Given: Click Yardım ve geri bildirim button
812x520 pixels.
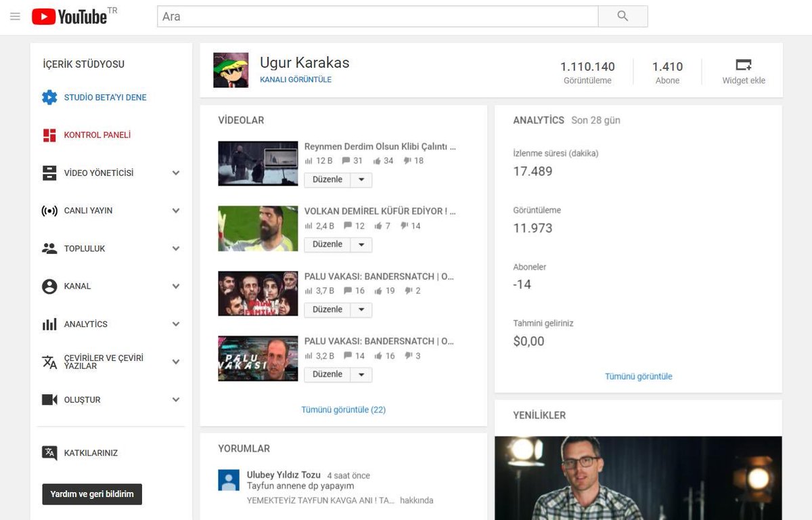Looking at the screenshot, I should pos(92,494).
